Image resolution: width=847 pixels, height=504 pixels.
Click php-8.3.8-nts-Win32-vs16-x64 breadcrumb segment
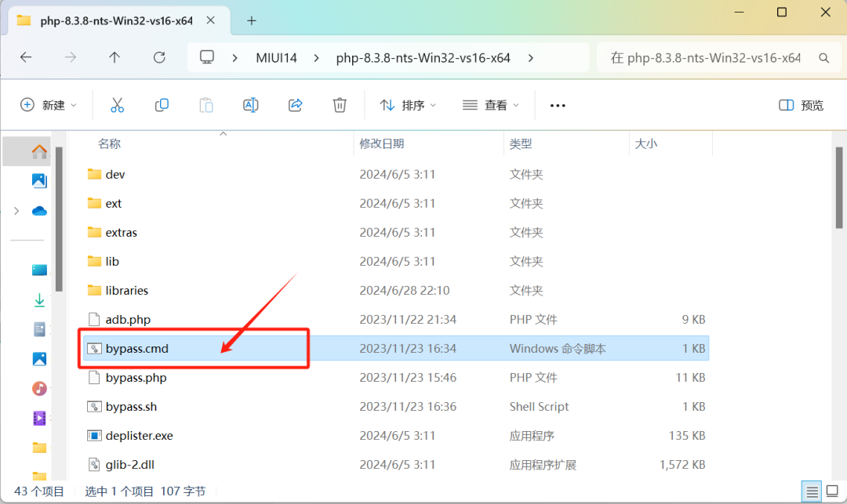pyautogui.click(x=423, y=58)
